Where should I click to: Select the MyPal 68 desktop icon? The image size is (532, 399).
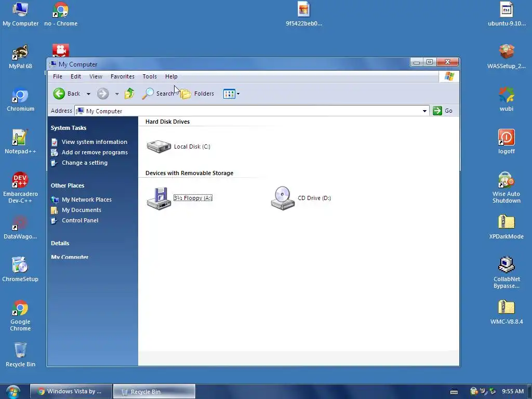click(20, 57)
